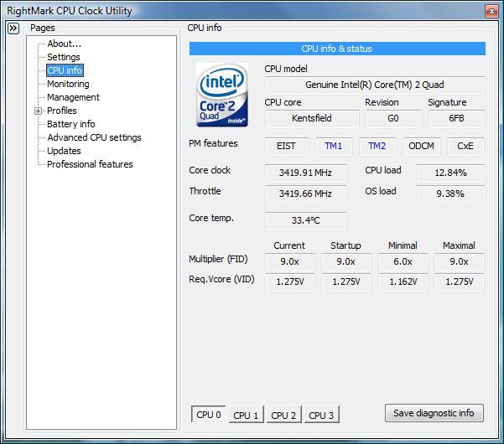Open the Updates page
504x444 pixels.
pyautogui.click(x=64, y=151)
